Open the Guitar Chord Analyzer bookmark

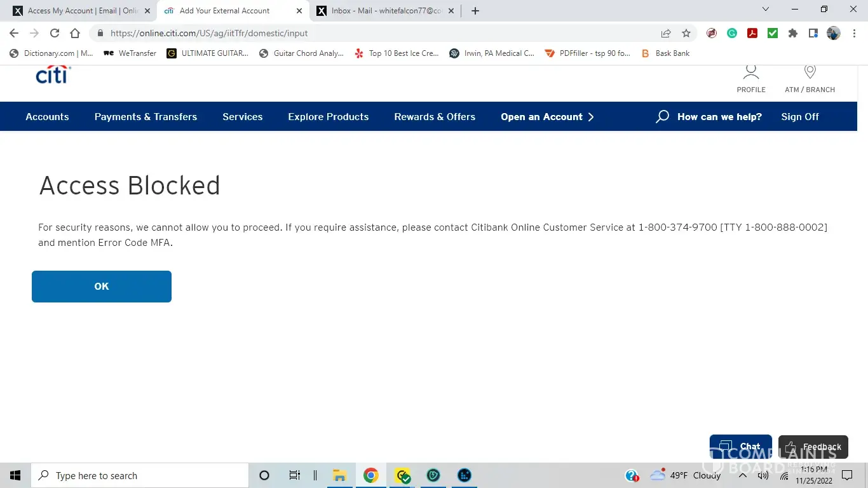click(301, 53)
